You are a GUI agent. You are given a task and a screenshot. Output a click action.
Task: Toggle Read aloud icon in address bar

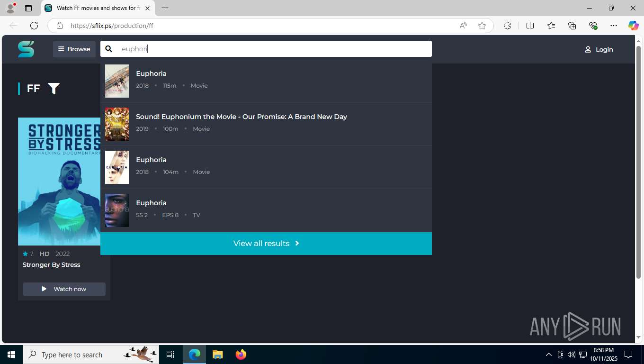point(463,26)
